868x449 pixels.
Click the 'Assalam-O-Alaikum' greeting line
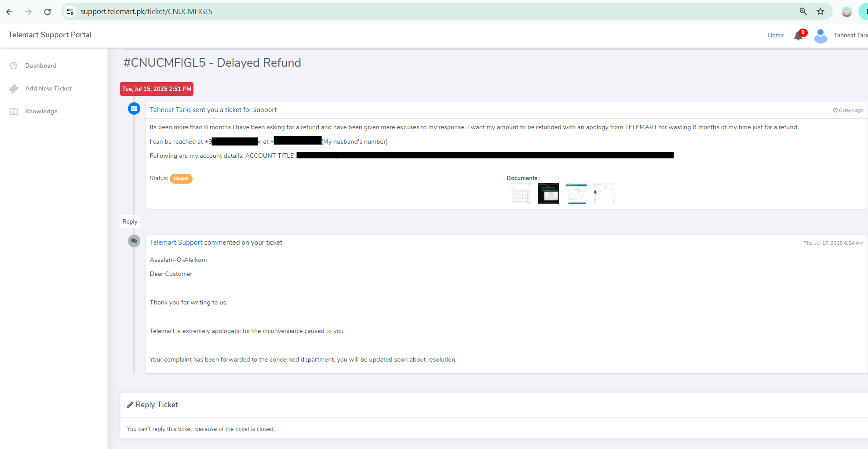[178, 260]
